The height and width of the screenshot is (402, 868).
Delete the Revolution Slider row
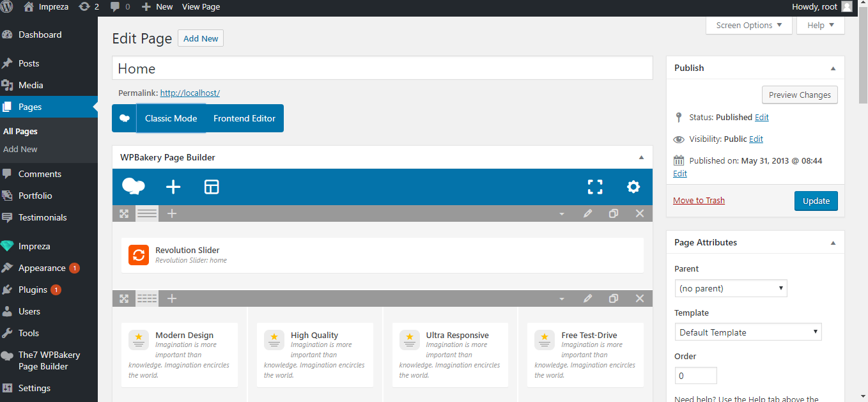click(x=640, y=213)
